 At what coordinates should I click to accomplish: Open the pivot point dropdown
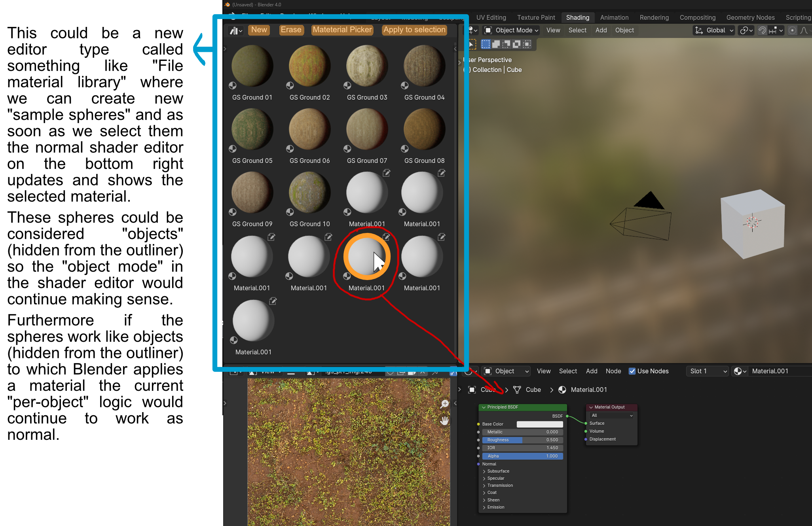click(746, 30)
